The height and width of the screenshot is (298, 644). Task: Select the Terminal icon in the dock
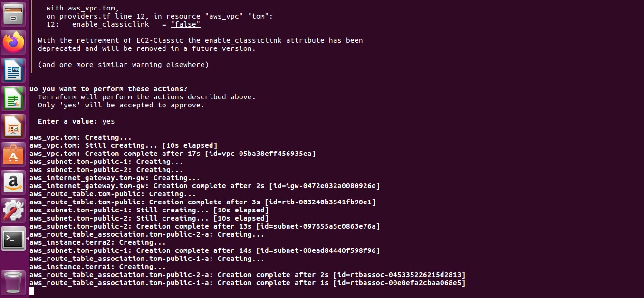(x=13, y=238)
